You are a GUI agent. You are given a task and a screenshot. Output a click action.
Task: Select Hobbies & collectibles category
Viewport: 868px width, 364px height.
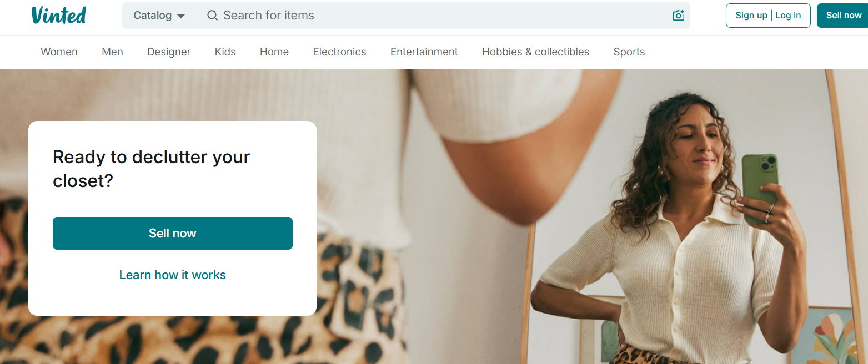pos(535,52)
